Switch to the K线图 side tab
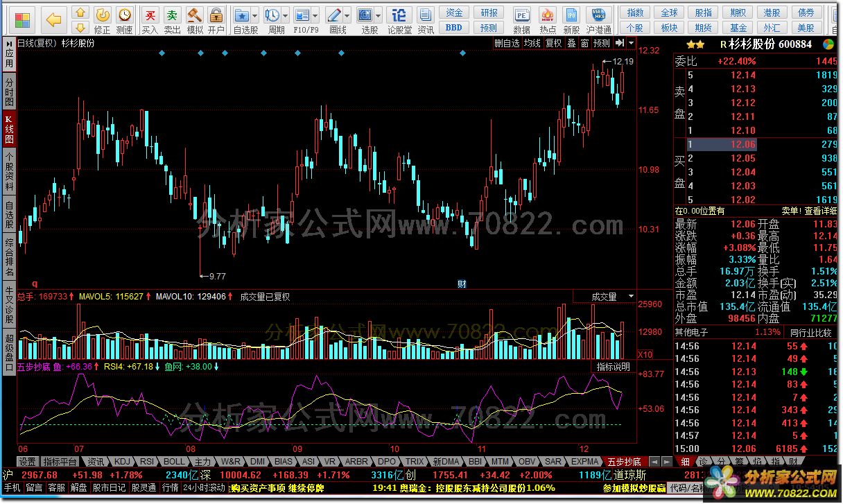 click(x=9, y=130)
